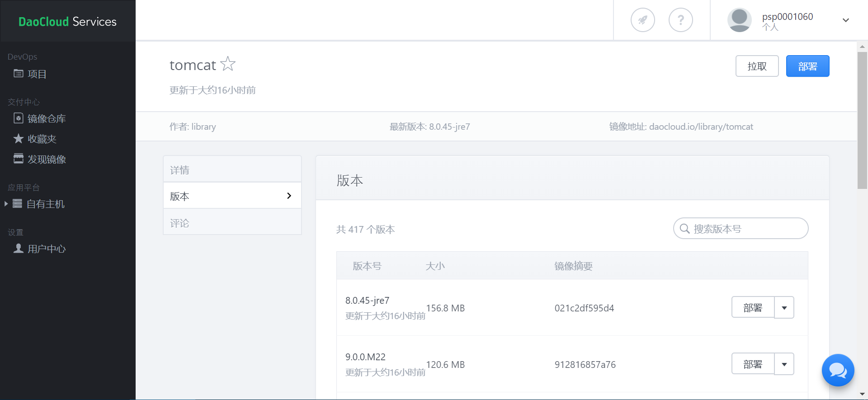Click the chevron on the 版本 tab
Image resolution: width=868 pixels, height=400 pixels.
(x=289, y=196)
